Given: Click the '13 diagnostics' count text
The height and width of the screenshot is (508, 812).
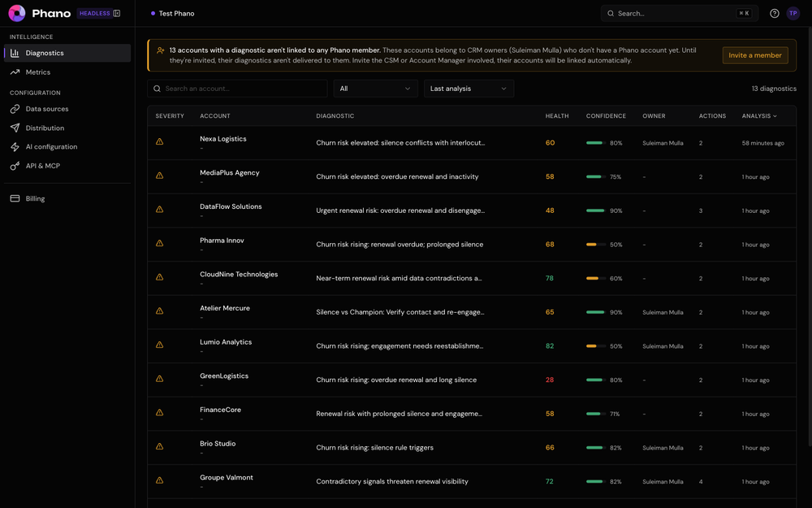Looking at the screenshot, I should 774,89.
